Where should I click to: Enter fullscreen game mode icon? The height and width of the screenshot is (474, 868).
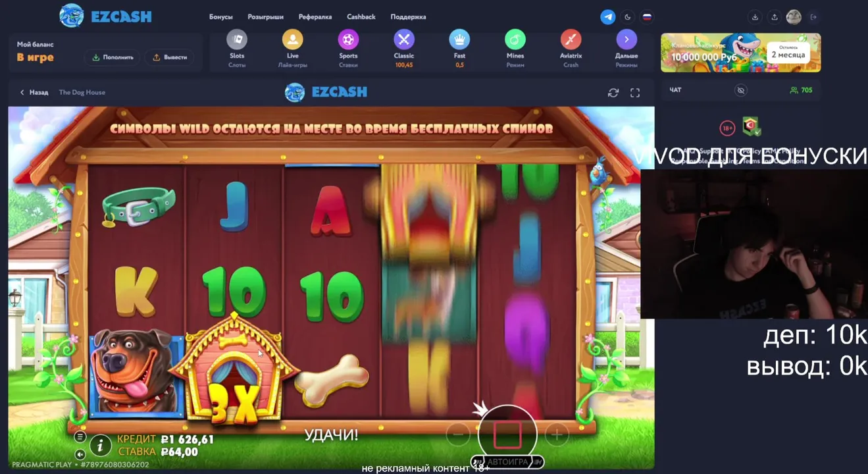pos(635,93)
